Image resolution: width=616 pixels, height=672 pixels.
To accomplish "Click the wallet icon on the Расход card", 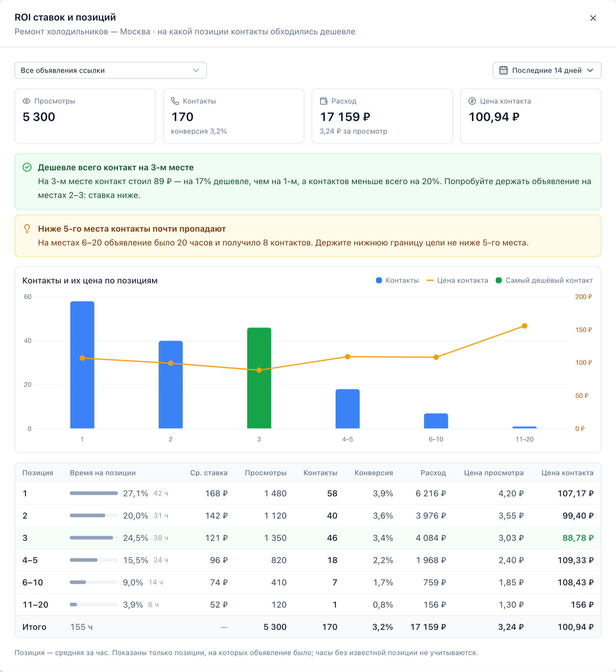I will point(324,101).
